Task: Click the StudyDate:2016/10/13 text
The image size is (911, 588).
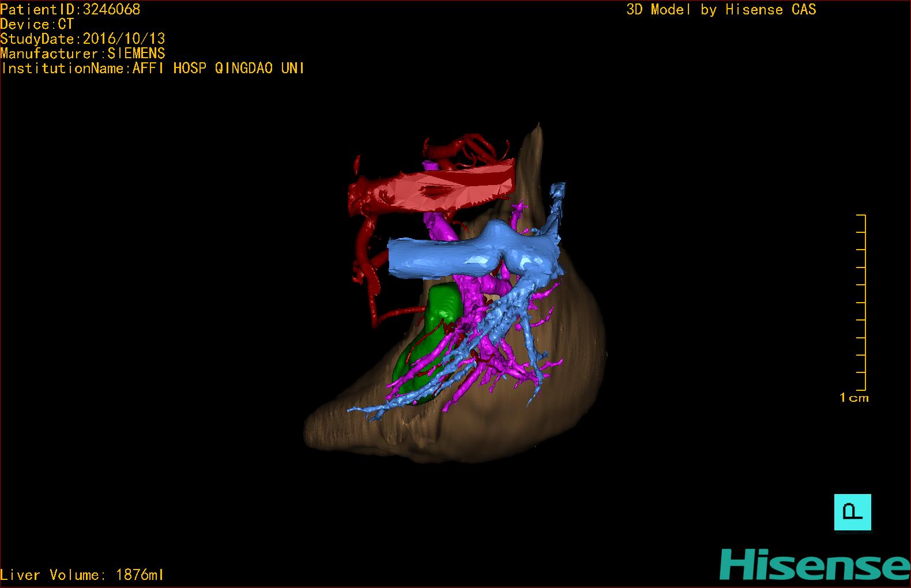Action: (x=83, y=39)
